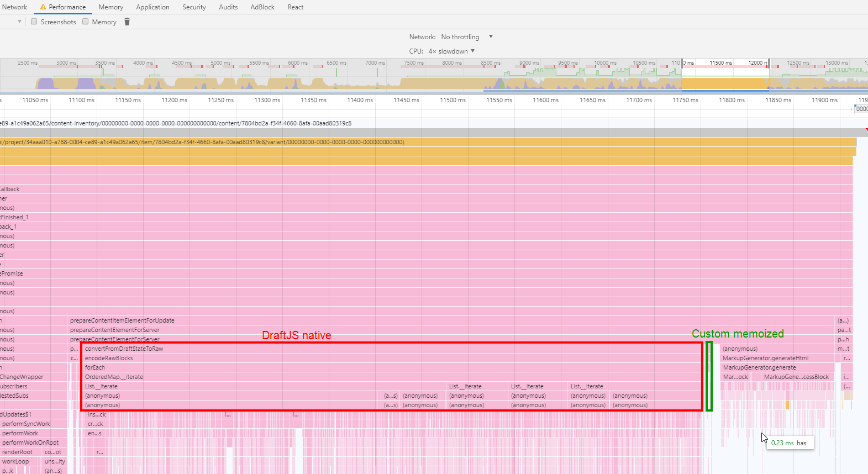Select the performSyncWork call entry
Screen dimensions: 868x474
33,424
